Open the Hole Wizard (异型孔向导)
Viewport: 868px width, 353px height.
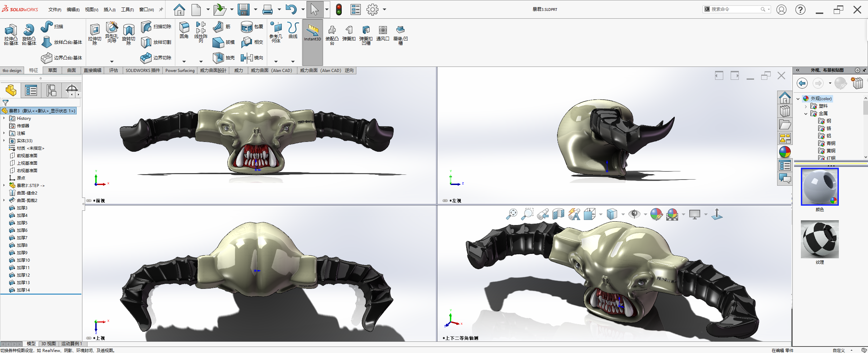(x=112, y=32)
